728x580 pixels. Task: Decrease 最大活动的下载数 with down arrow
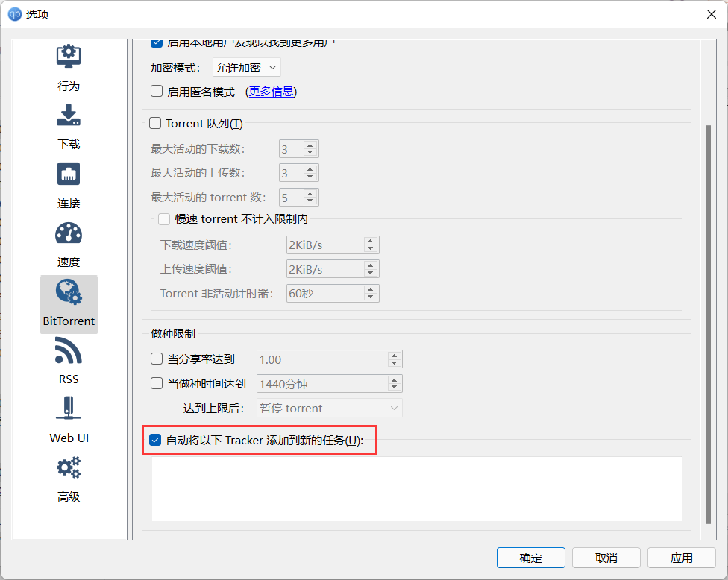[x=310, y=153]
